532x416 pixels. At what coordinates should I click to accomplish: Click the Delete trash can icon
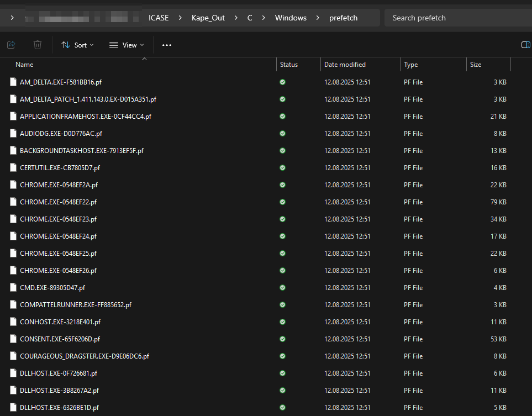click(38, 45)
